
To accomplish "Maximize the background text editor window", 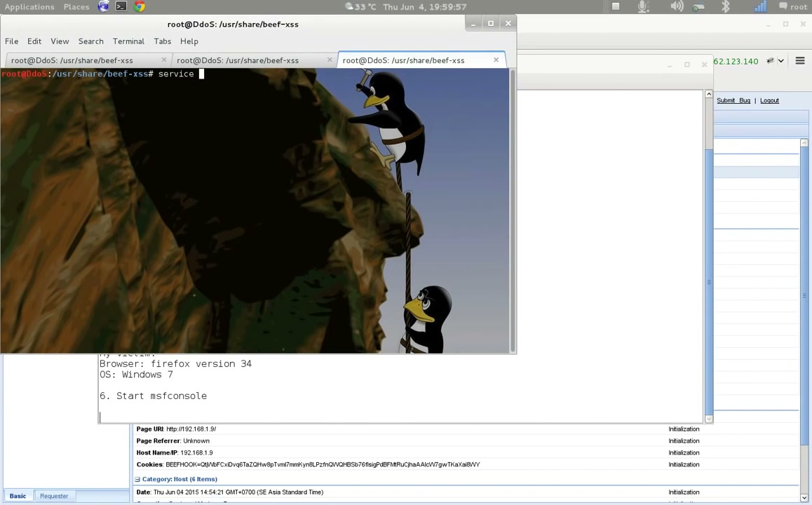I will click(x=687, y=65).
